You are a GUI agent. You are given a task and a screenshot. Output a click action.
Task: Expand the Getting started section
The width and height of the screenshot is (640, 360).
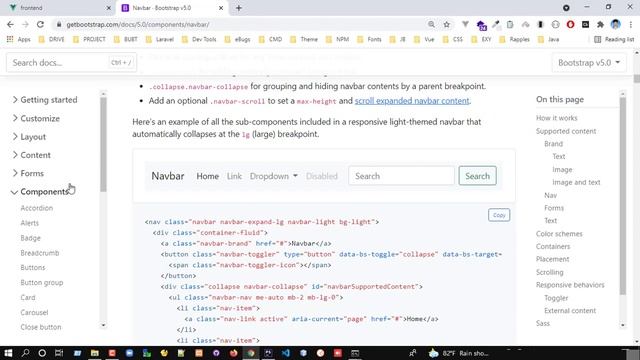[45, 100]
